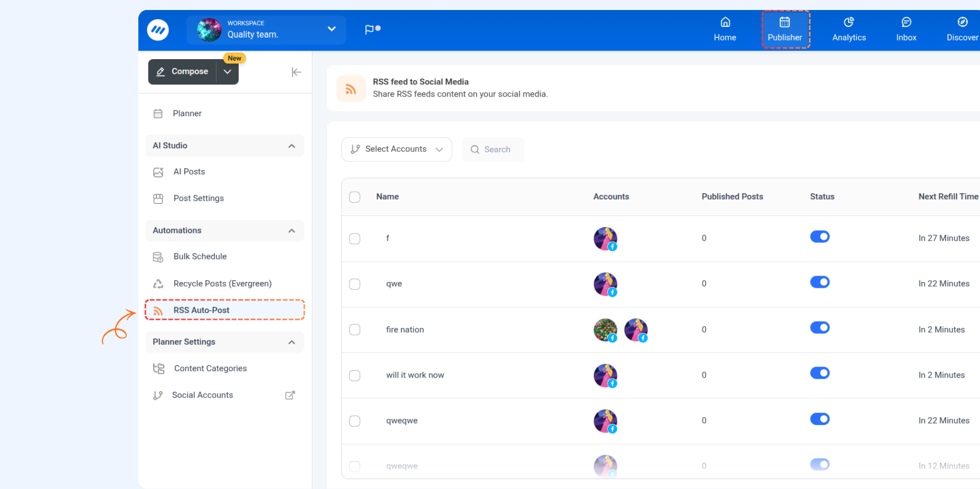Click second avatar in fire nation row
This screenshot has width=980, height=489.
point(636,330)
